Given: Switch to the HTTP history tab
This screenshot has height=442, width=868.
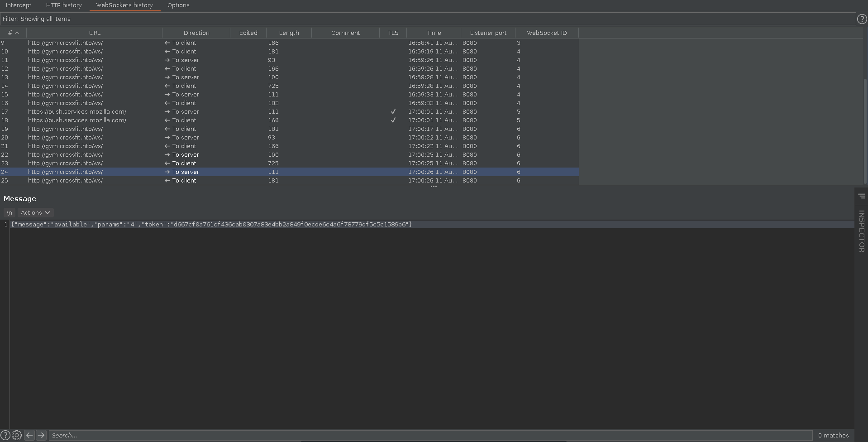Looking at the screenshot, I should coord(64,5).
